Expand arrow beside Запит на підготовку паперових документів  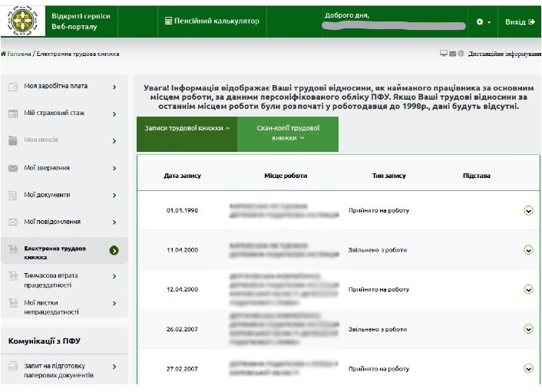click(114, 367)
